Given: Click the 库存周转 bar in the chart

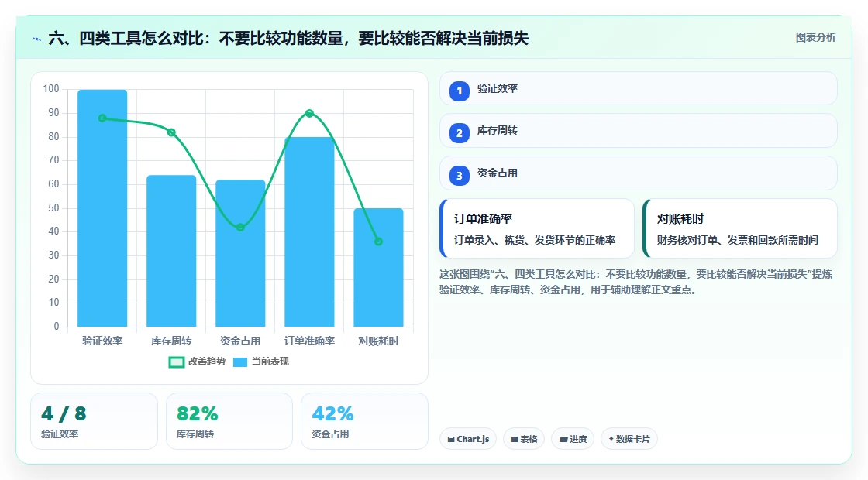Looking at the screenshot, I should coord(171,251).
